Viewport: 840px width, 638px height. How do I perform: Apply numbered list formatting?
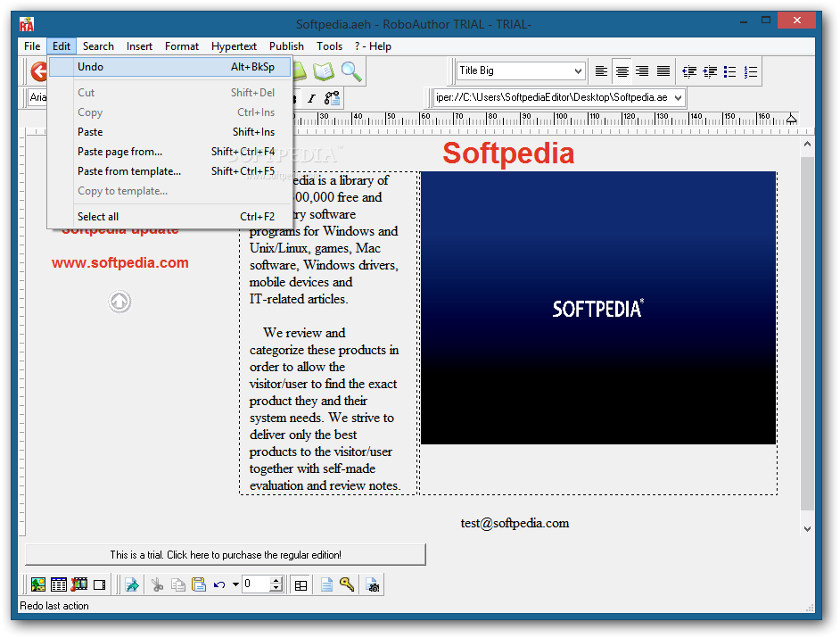click(x=751, y=71)
